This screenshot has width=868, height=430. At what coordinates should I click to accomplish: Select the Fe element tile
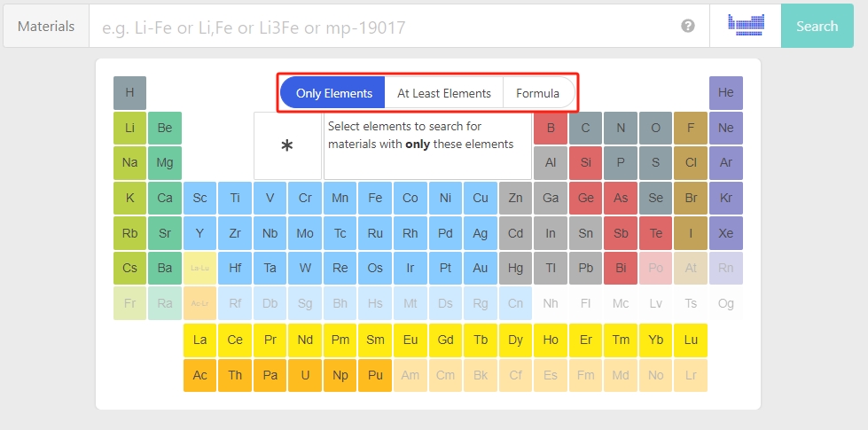[x=375, y=199]
